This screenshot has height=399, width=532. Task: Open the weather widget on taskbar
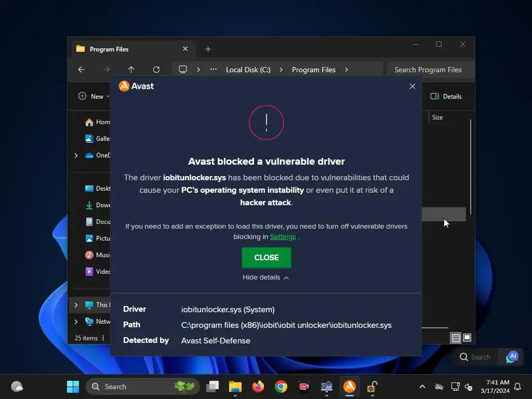click(x=17, y=387)
